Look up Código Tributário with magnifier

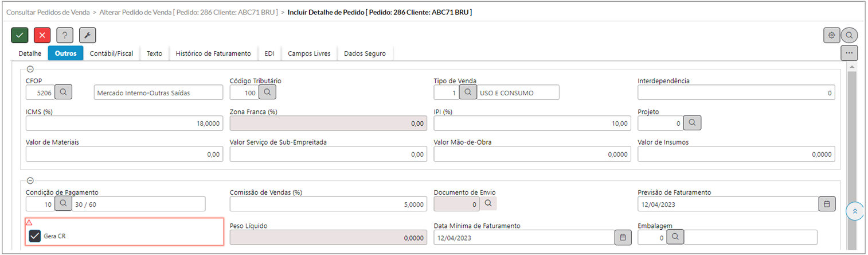click(267, 92)
